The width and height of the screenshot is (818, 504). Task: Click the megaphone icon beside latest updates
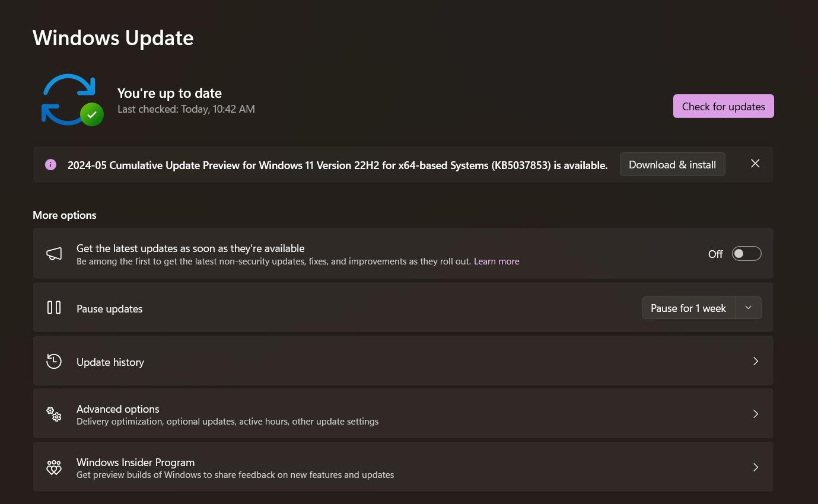click(54, 254)
